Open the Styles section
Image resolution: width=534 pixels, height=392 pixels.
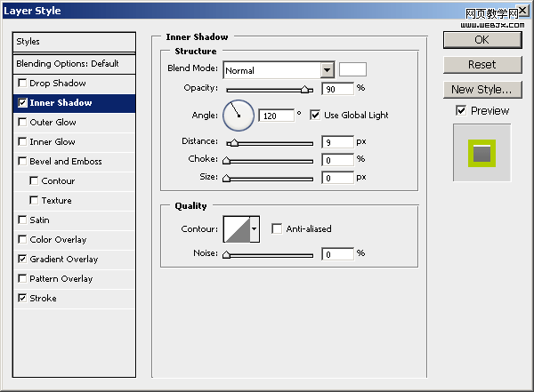[74, 42]
